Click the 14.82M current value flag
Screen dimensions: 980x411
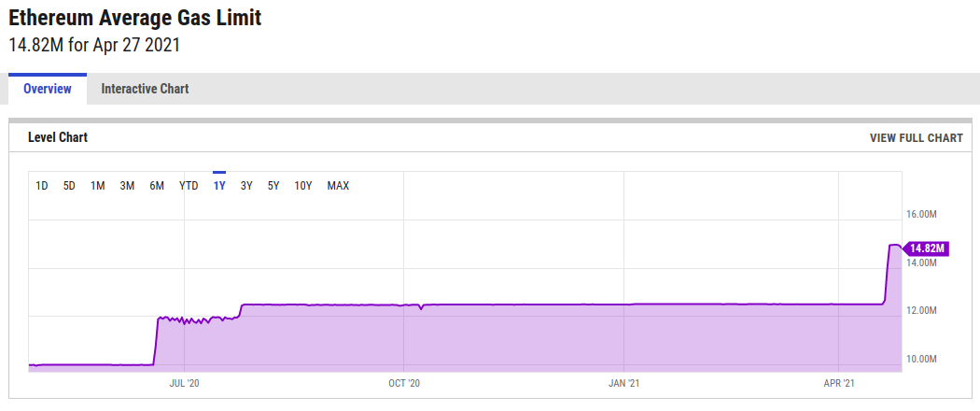pyautogui.click(x=926, y=248)
